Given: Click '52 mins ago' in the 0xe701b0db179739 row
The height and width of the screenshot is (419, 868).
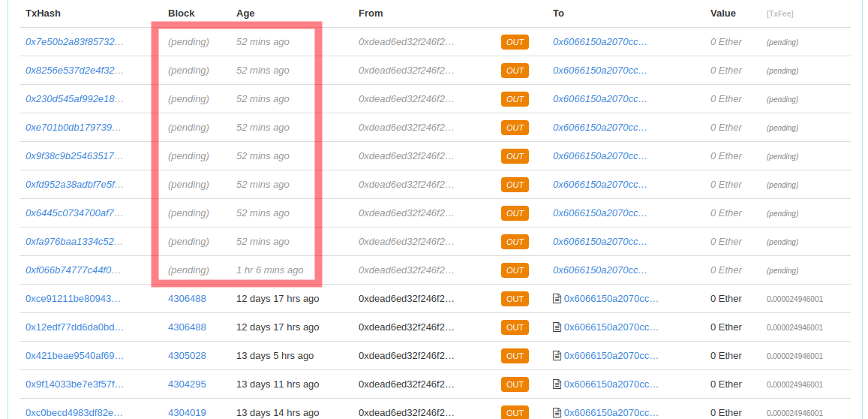Looking at the screenshot, I should pos(263,128).
